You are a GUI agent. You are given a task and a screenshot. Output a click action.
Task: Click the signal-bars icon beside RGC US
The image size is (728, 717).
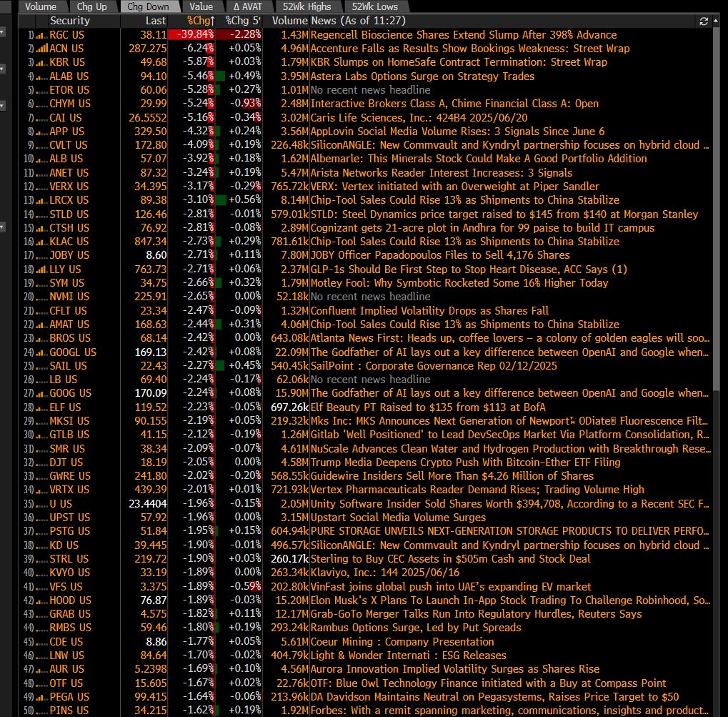pos(41,35)
